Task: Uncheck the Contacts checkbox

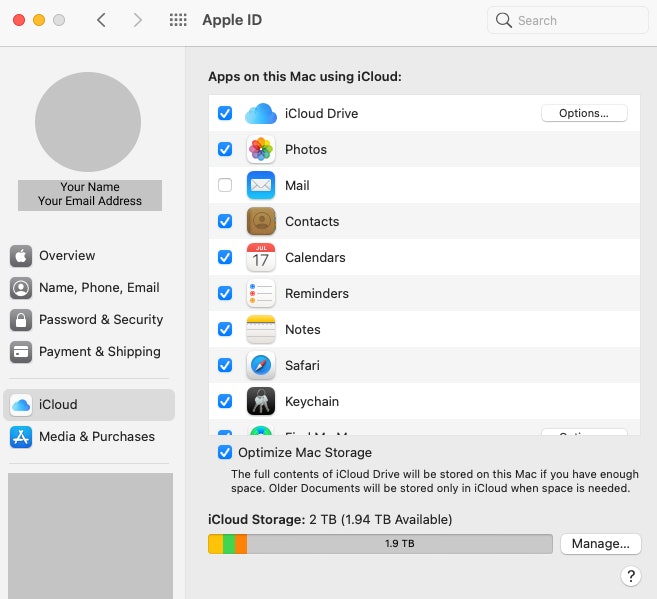Action: point(225,221)
